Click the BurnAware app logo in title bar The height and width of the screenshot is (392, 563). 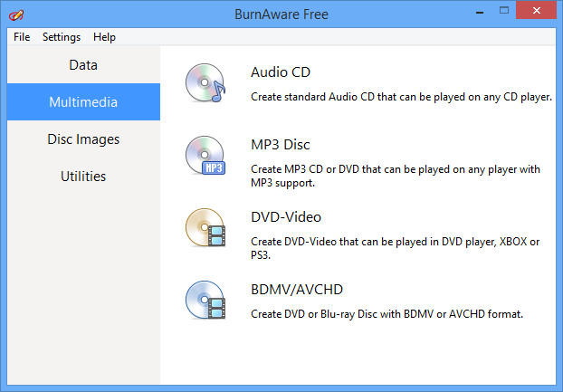16,14
